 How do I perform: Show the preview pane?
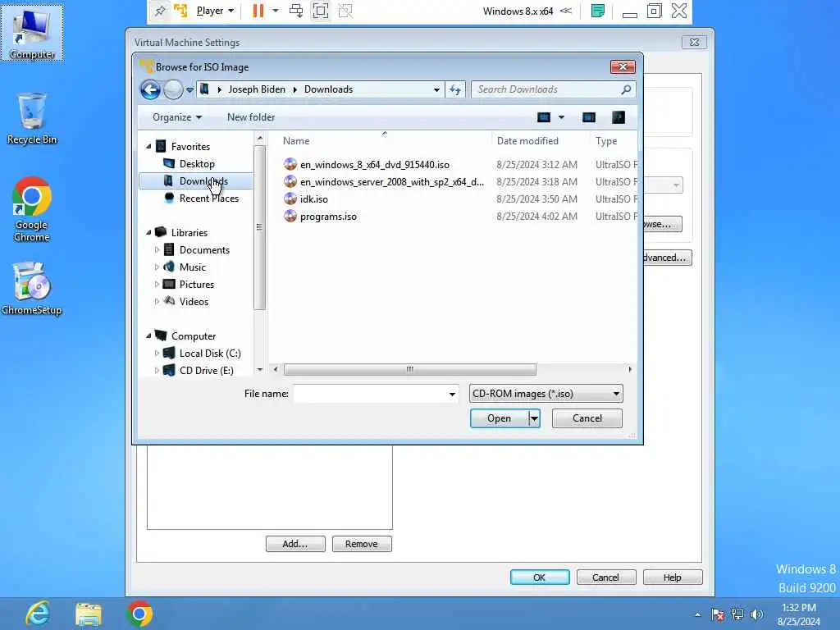[x=589, y=117]
